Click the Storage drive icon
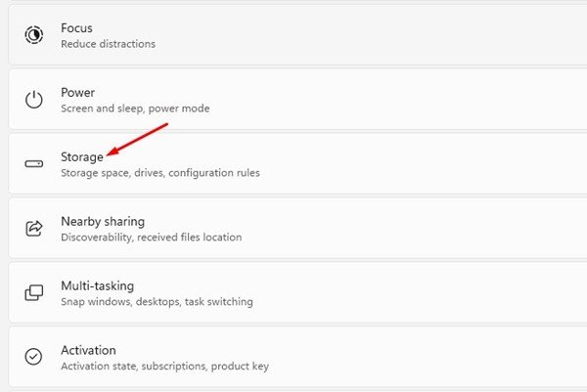 [34, 163]
